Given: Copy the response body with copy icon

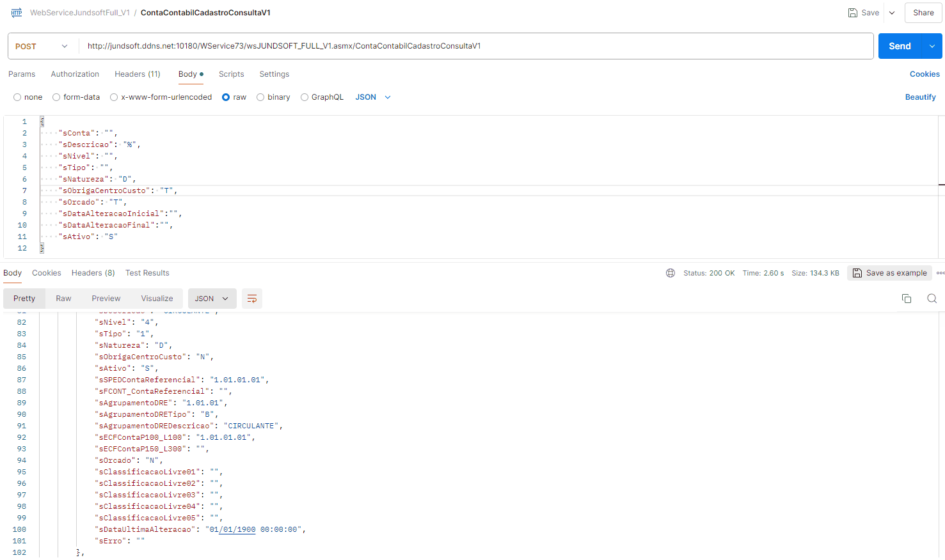Looking at the screenshot, I should (906, 299).
